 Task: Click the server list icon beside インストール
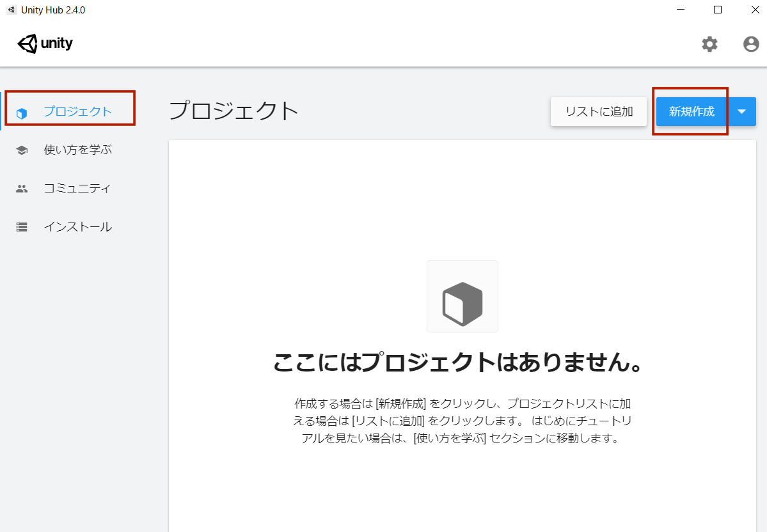(22, 226)
